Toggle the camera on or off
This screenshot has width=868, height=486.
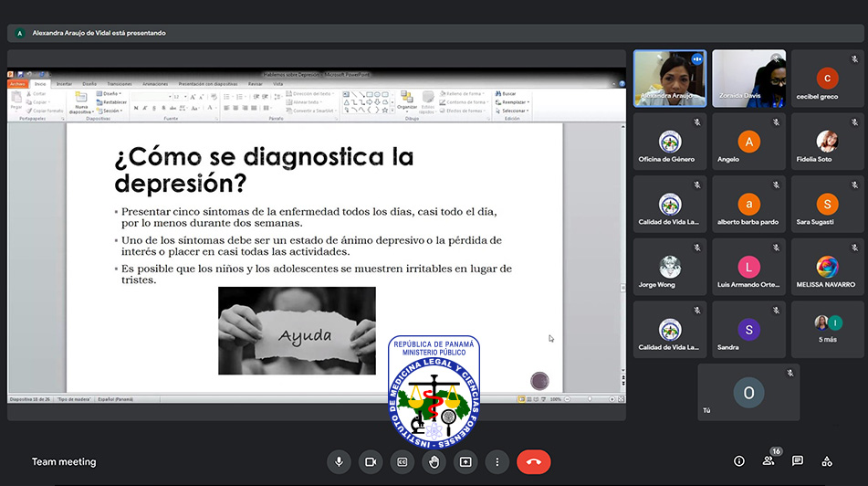tap(371, 461)
